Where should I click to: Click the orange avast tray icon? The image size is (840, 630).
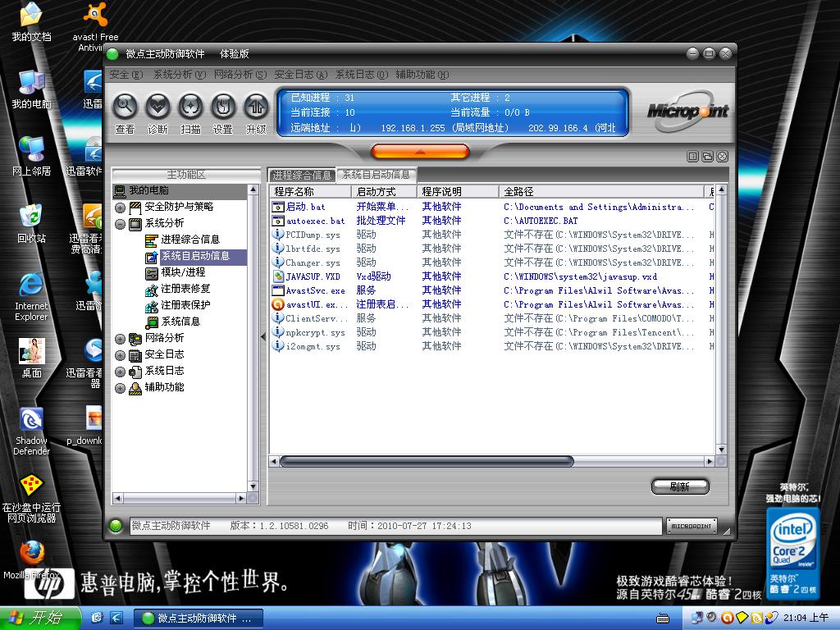tap(727, 618)
